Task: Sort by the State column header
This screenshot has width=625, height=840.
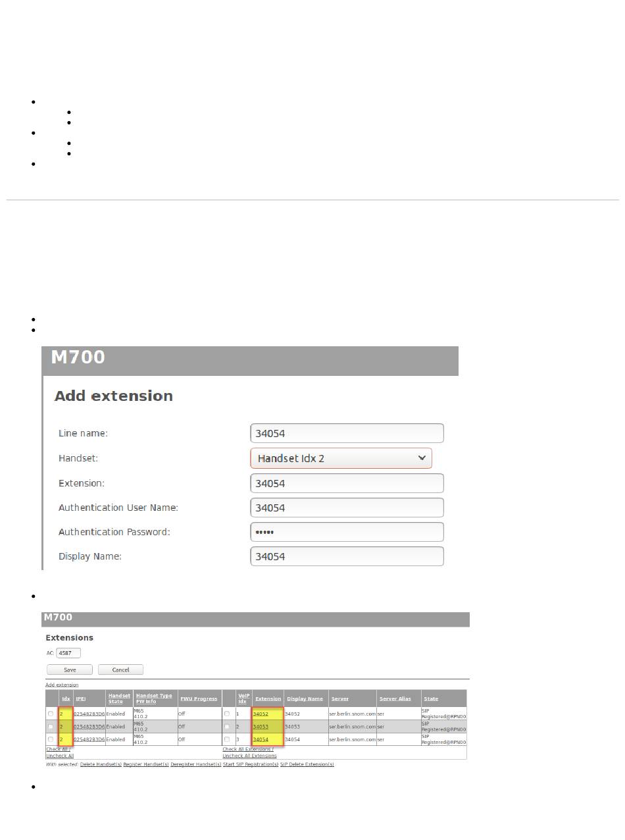Action: (431, 698)
